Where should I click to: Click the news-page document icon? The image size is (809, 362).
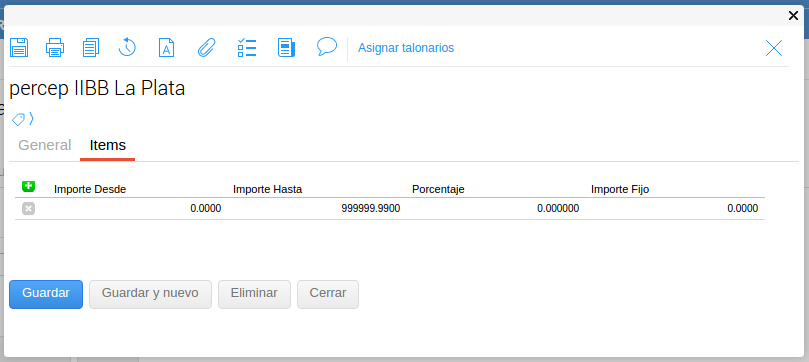(x=286, y=47)
